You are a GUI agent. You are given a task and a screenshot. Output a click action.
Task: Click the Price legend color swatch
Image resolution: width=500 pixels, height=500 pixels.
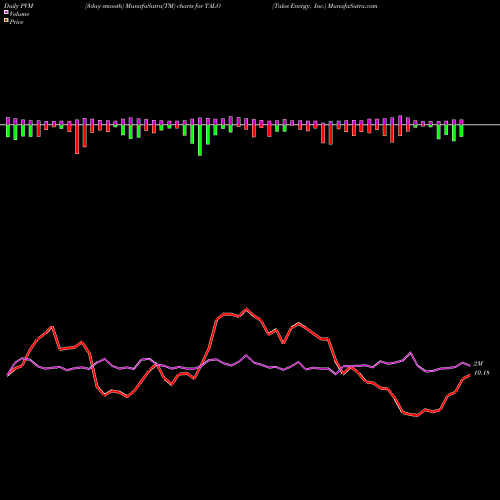pos(6,21)
